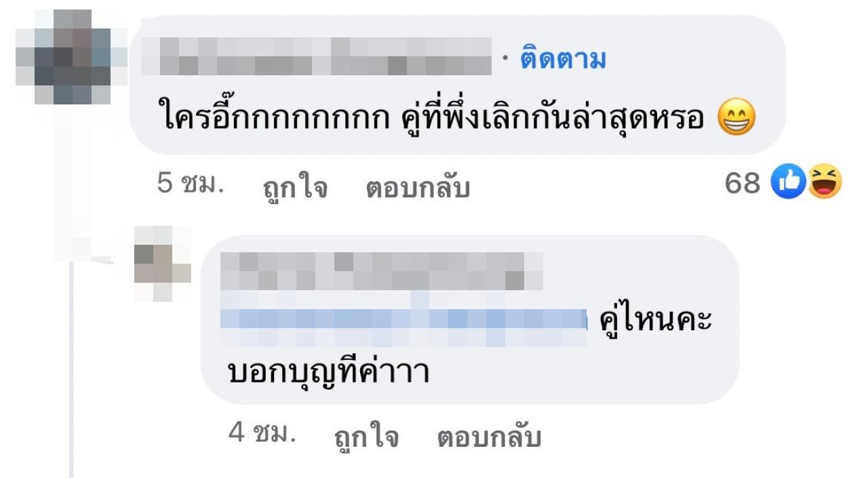Click ถูกใจ under the reply comment
Viewport: 868px width, 478px height.
pyautogui.click(x=366, y=437)
